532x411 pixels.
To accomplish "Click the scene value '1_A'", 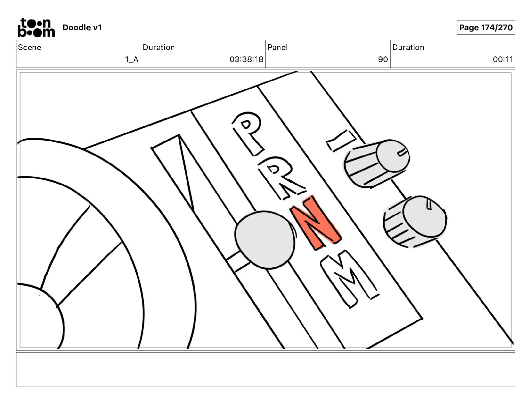I will 132,59.
